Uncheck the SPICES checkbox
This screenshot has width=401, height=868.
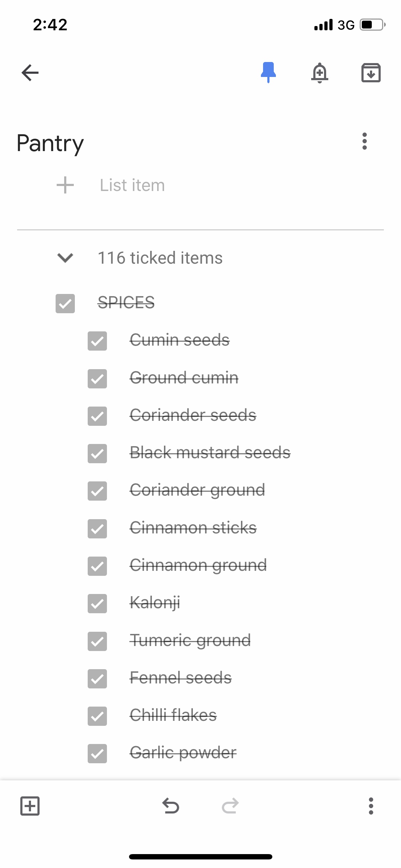point(65,304)
